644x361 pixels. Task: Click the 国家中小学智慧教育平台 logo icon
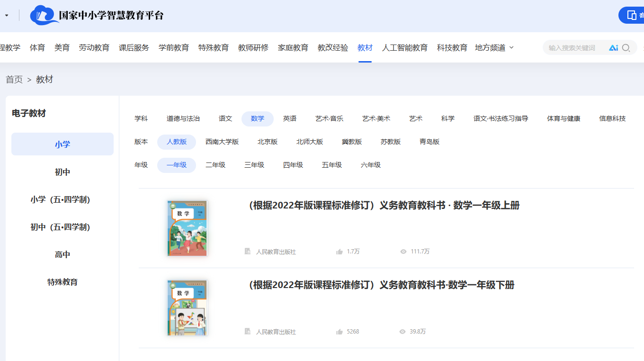[43, 14]
